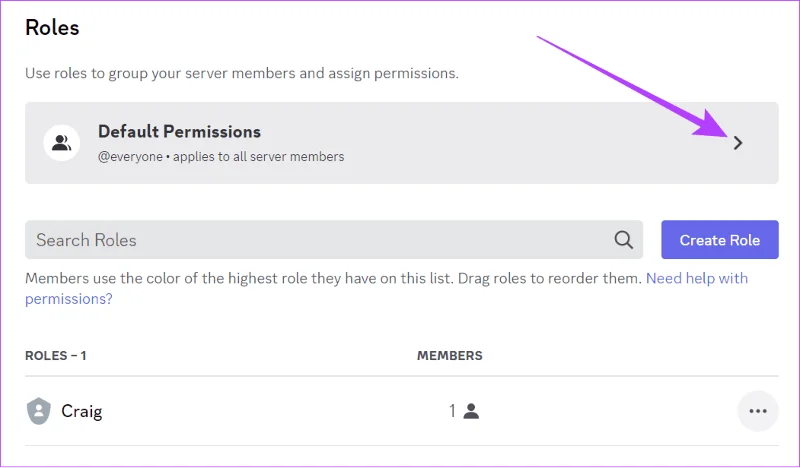This screenshot has width=800, height=468.
Task: Click the MEMBERS column header
Action: (x=449, y=356)
